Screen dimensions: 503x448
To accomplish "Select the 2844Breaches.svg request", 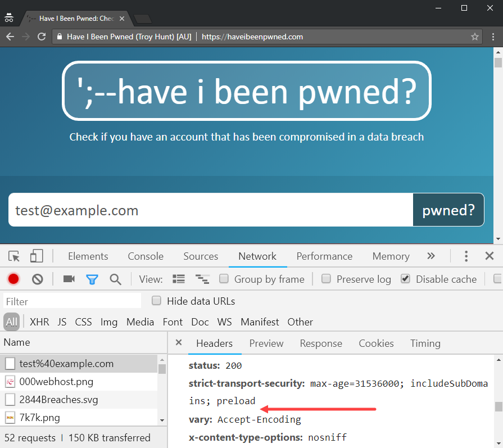I will click(79, 400).
